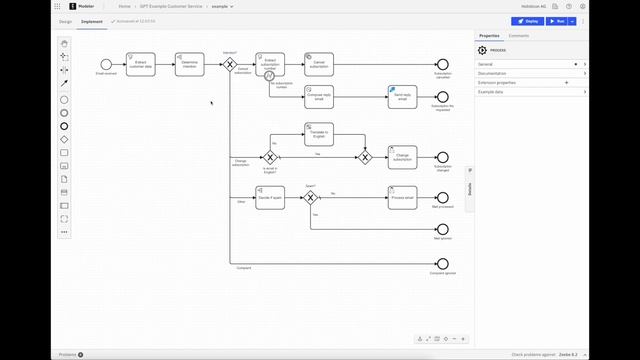Select the Change subscription task

(402, 158)
